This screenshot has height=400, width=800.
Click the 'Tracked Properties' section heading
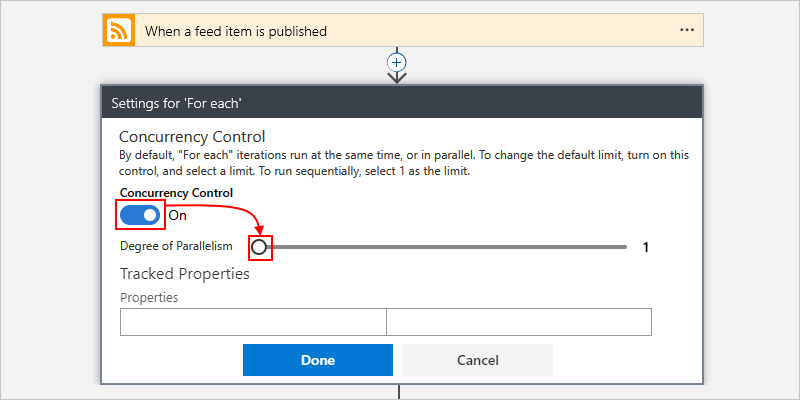coord(185,273)
